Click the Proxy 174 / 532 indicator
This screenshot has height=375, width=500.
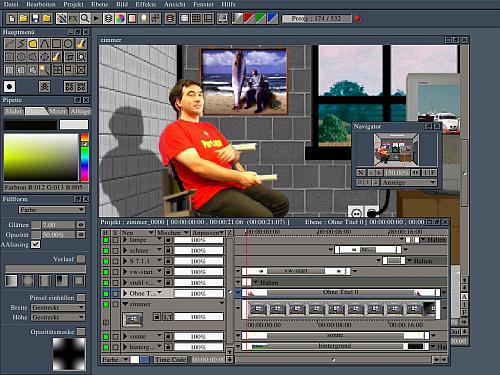[316, 19]
